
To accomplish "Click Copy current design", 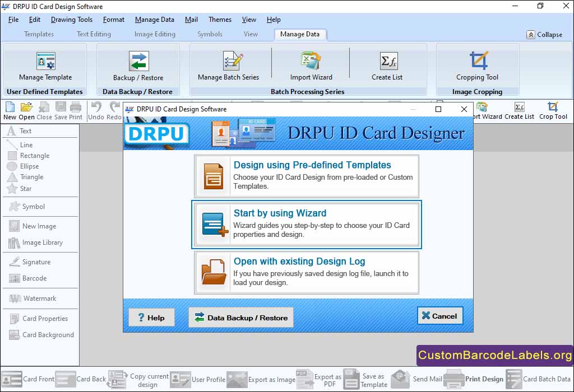I will click(138, 380).
